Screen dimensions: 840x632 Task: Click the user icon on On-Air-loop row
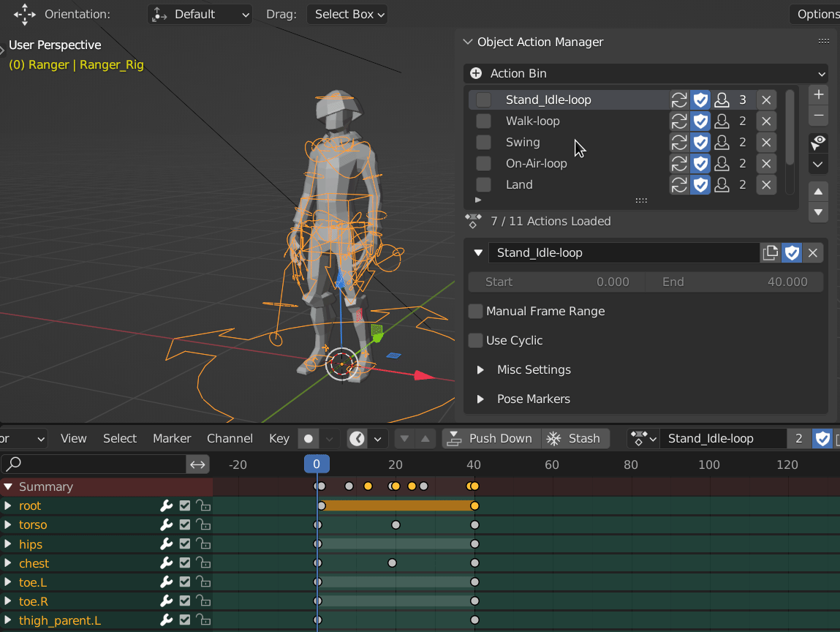(722, 164)
